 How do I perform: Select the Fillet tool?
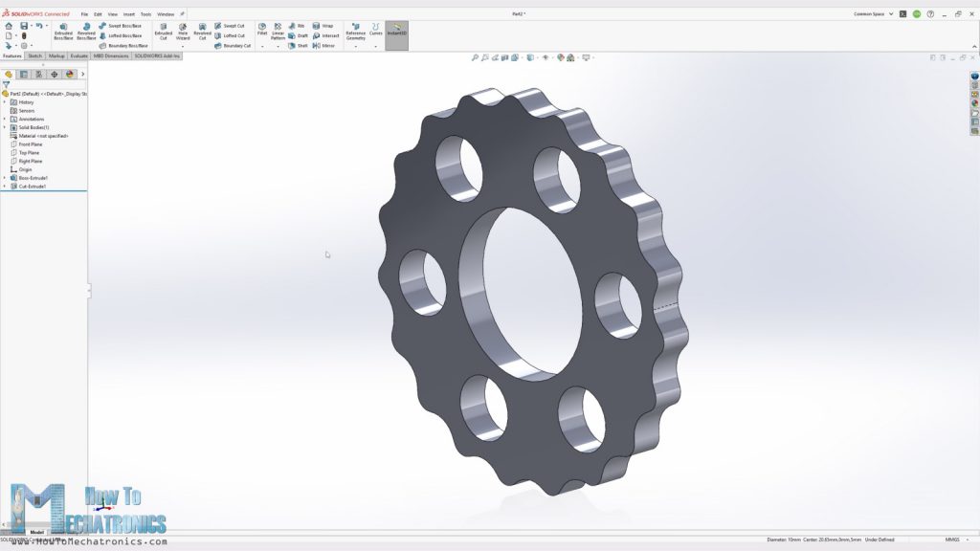261,32
